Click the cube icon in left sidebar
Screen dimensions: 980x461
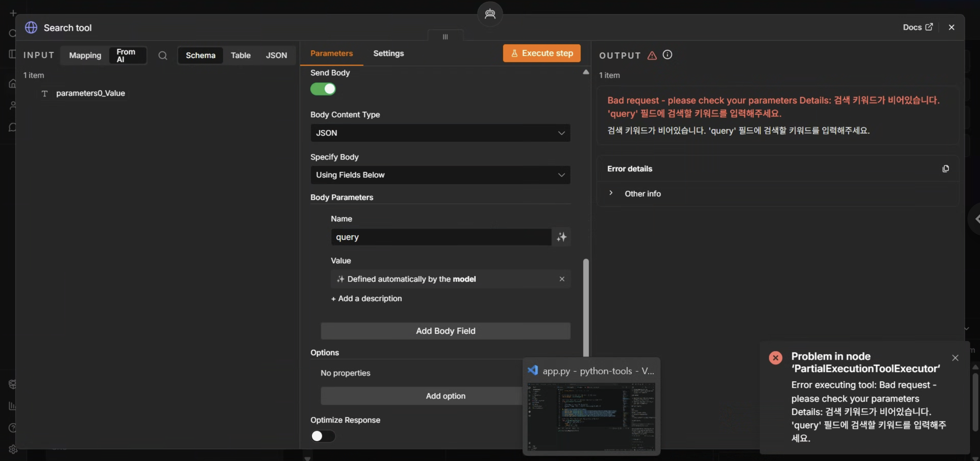coord(13,384)
